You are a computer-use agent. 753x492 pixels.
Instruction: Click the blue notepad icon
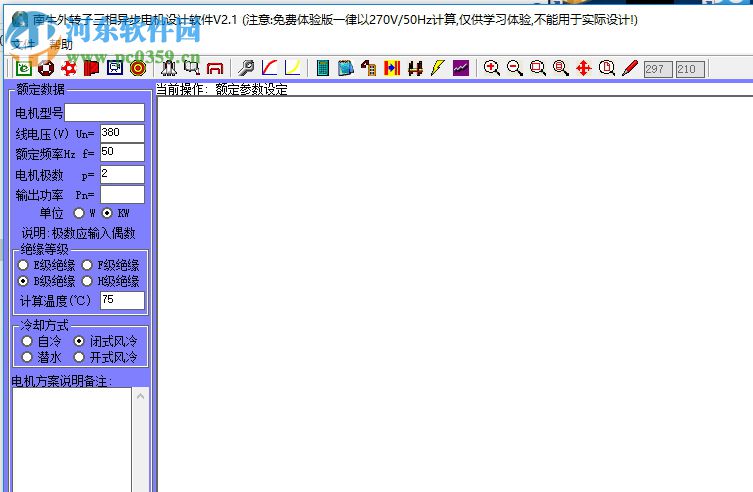[346, 68]
